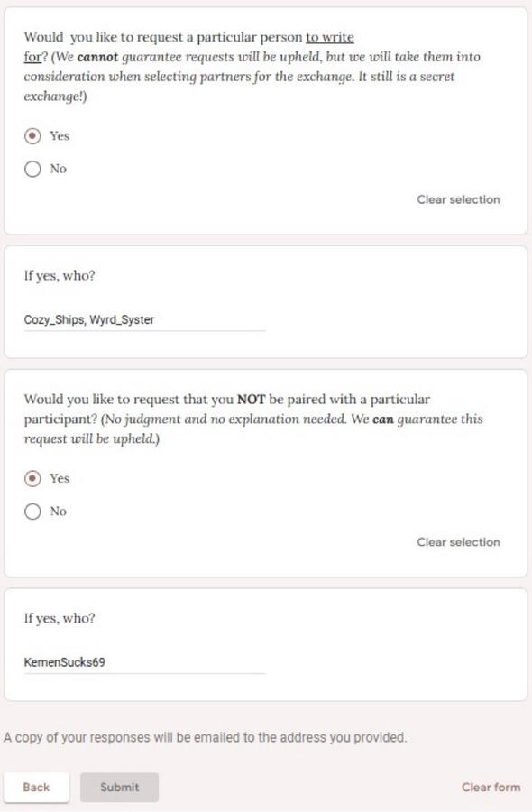The width and height of the screenshot is (532, 812).
Task: Select No for requesting a particular person
Action: click(x=33, y=169)
